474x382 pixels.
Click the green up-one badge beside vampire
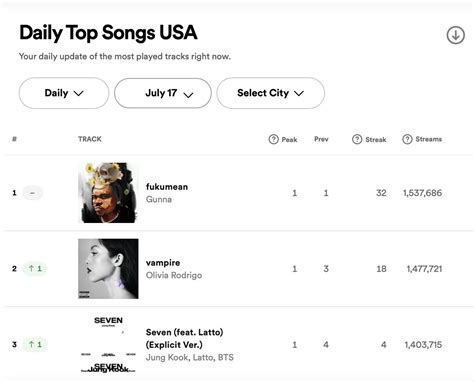tap(35, 268)
